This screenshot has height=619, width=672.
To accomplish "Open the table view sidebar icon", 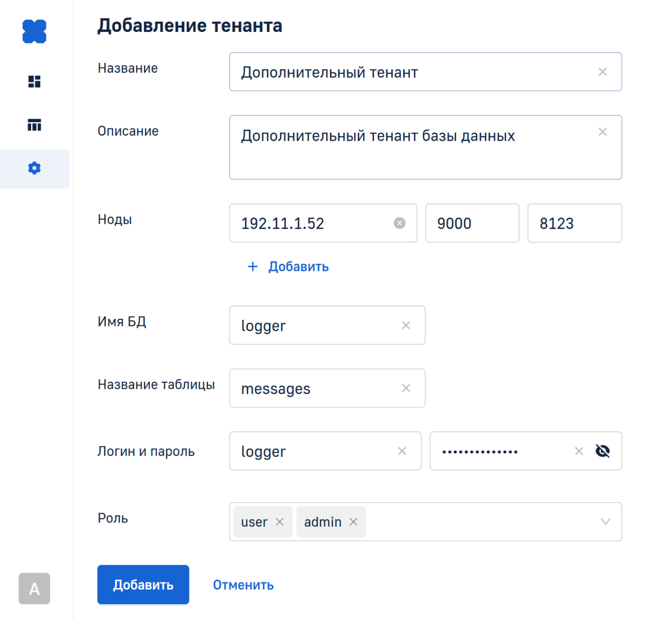I will coord(34,125).
